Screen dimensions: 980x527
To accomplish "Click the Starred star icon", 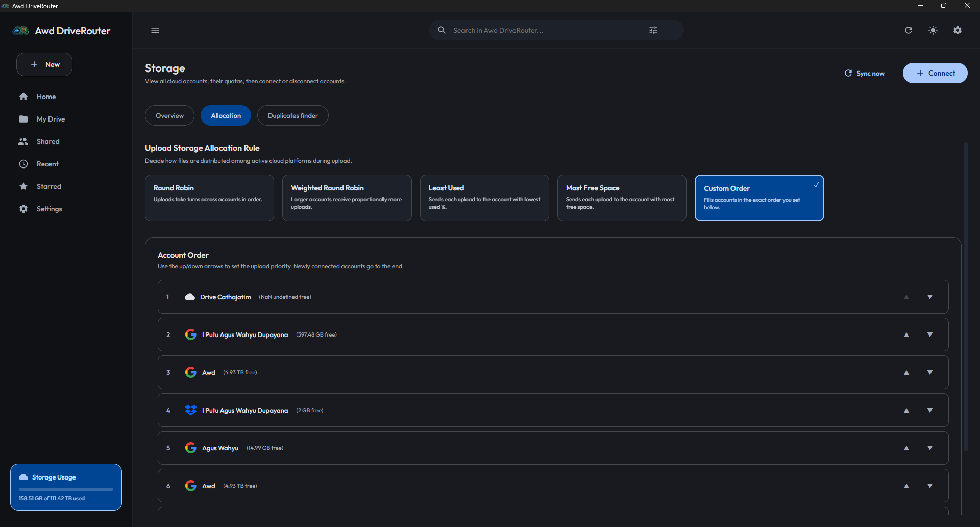I will tap(23, 186).
